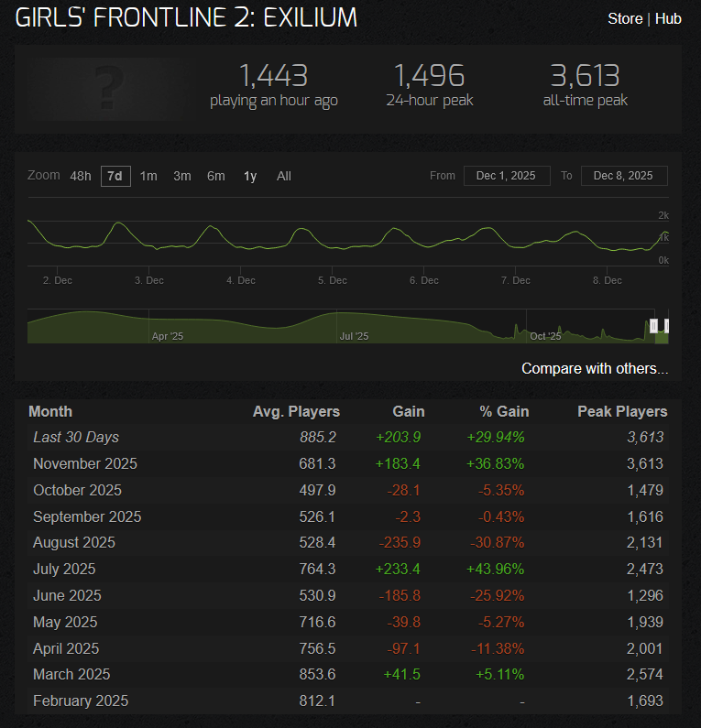Set chart zoom to 48h
The height and width of the screenshot is (728, 701).
pyautogui.click(x=81, y=176)
